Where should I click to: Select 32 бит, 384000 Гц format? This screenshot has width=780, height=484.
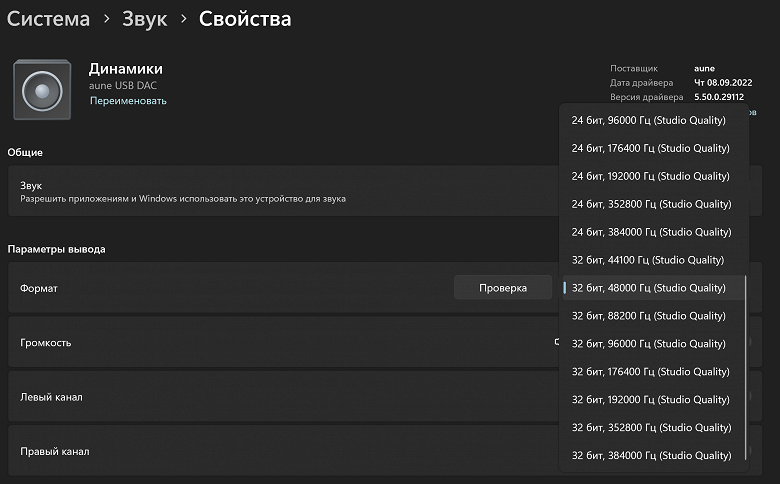[650, 456]
